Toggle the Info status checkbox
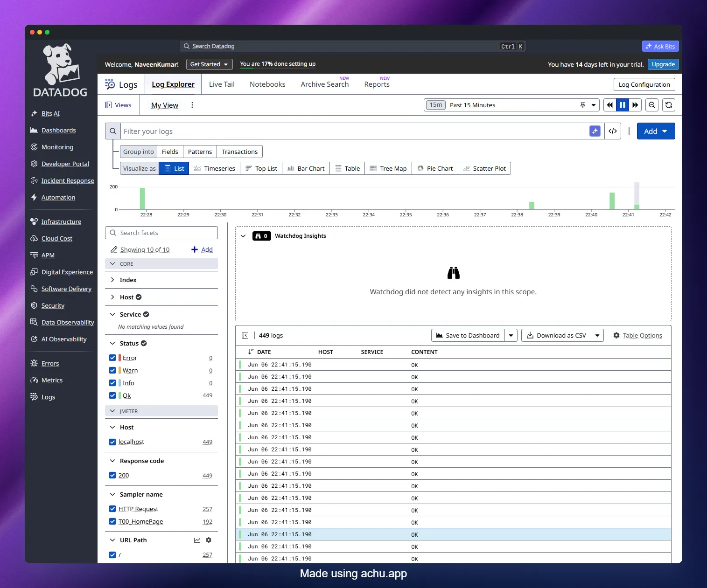Image resolution: width=707 pixels, height=588 pixels. 112,383
